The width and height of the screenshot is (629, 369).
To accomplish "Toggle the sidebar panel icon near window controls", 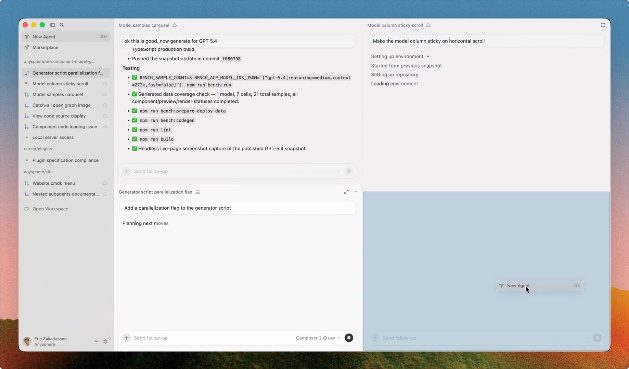I will click(x=53, y=25).
